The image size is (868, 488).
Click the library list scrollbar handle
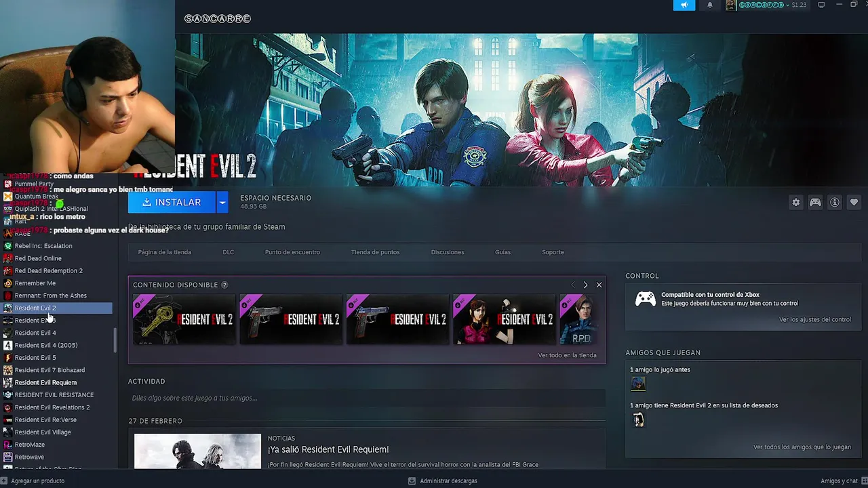115,340
